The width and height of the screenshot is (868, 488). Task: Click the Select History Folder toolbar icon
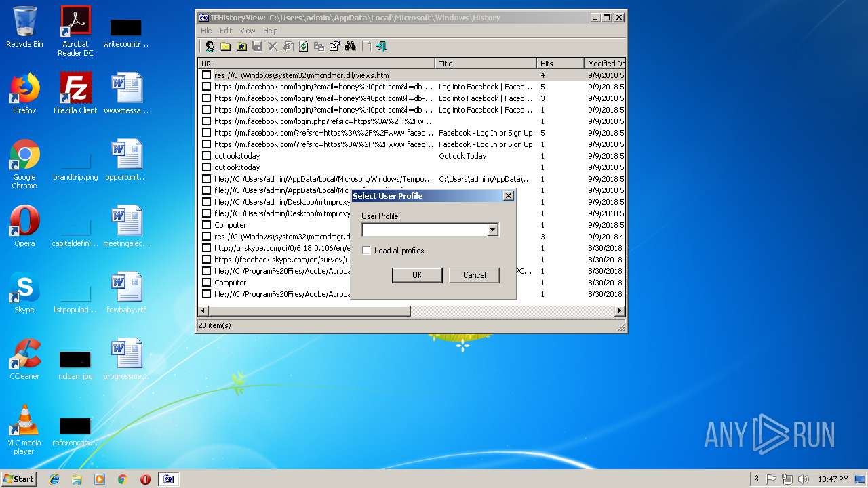(x=225, y=46)
